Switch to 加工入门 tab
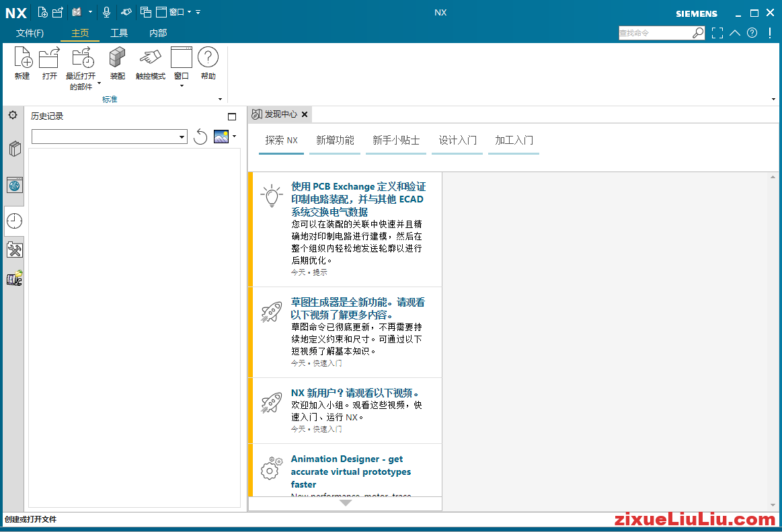 pos(514,141)
